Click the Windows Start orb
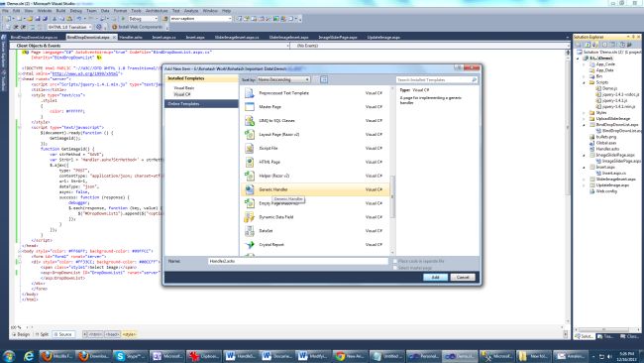This screenshot has width=644, height=363. pyautogui.click(x=9, y=356)
